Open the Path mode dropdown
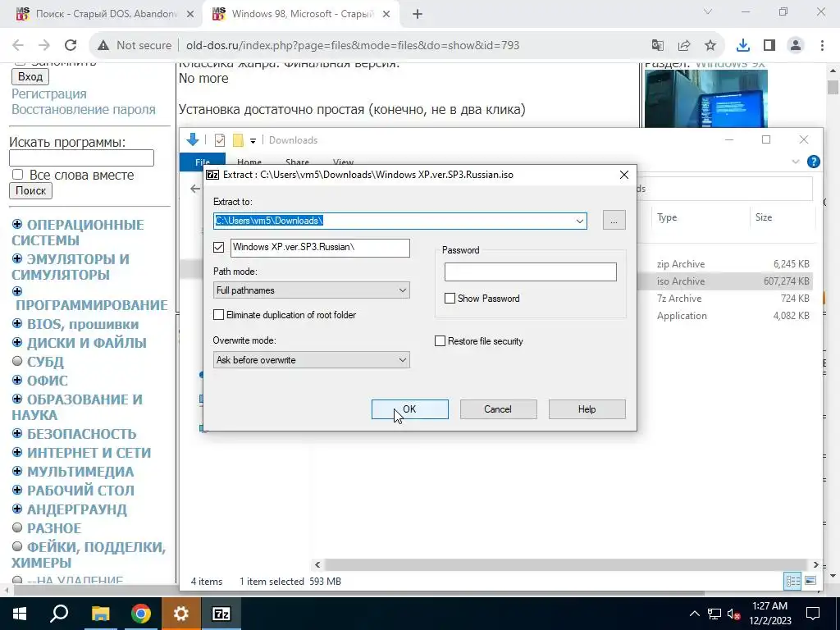The width and height of the screenshot is (840, 630). [x=311, y=290]
